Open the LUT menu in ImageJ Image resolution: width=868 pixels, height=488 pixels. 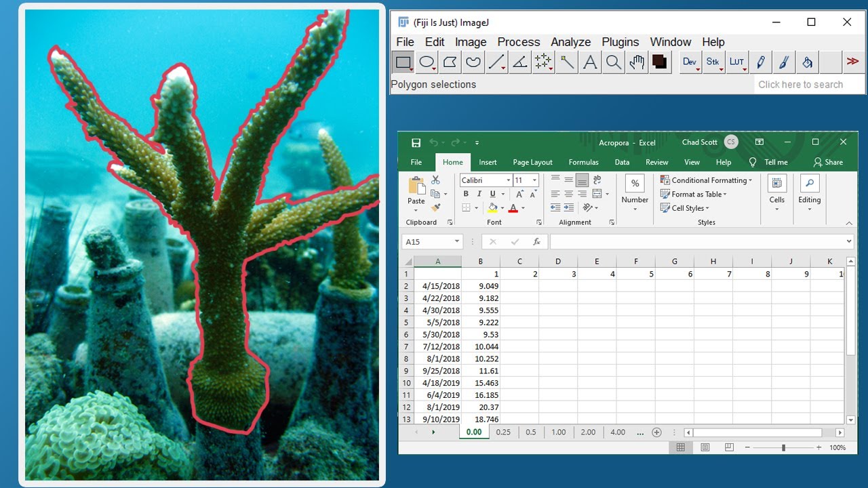coord(737,62)
